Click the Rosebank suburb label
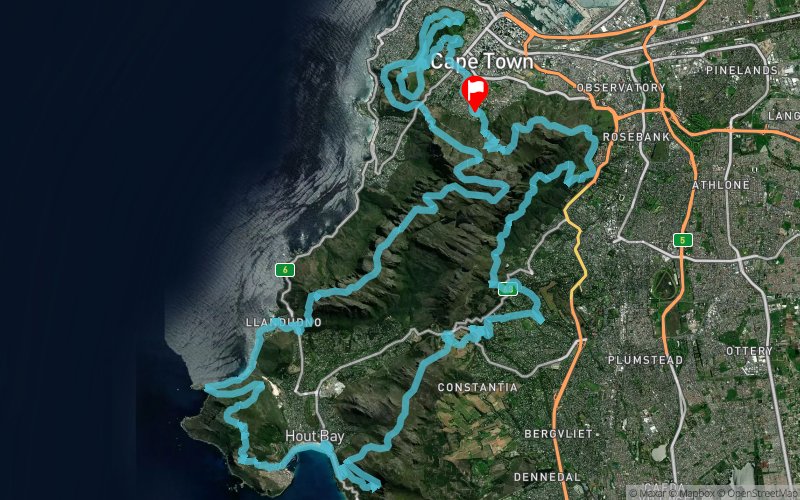The width and height of the screenshot is (800, 500). click(x=636, y=137)
